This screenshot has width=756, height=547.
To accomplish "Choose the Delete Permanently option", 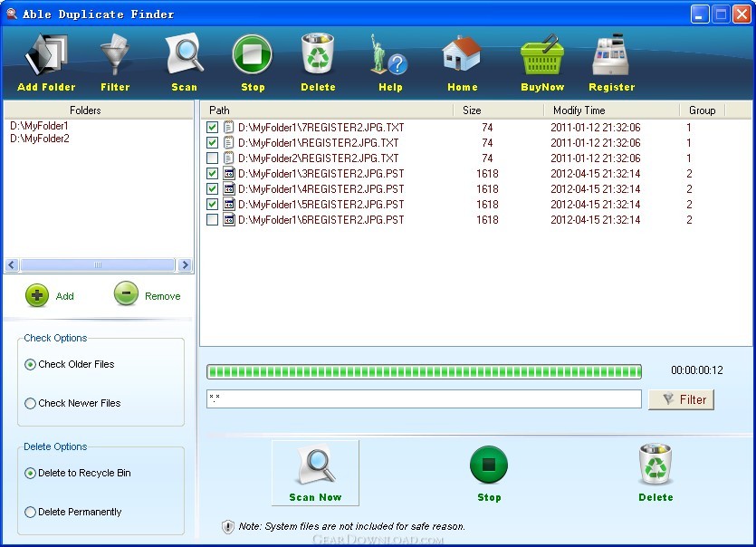I will (30, 512).
